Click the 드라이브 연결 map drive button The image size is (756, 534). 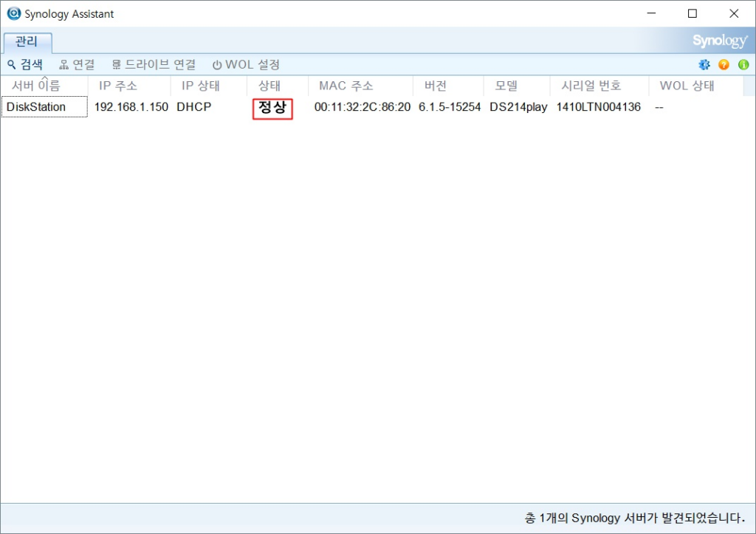pos(154,65)
